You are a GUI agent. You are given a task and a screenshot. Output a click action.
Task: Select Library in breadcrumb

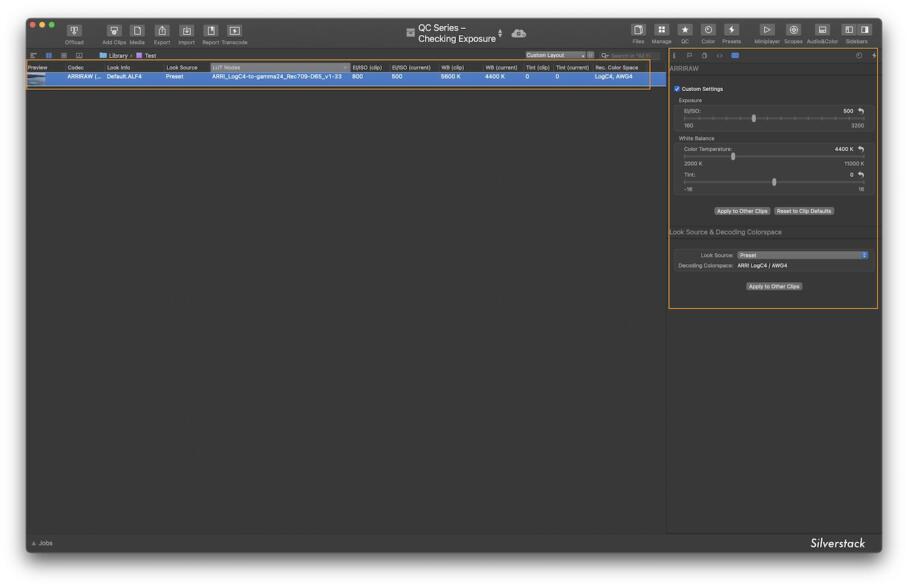[114, 56]
